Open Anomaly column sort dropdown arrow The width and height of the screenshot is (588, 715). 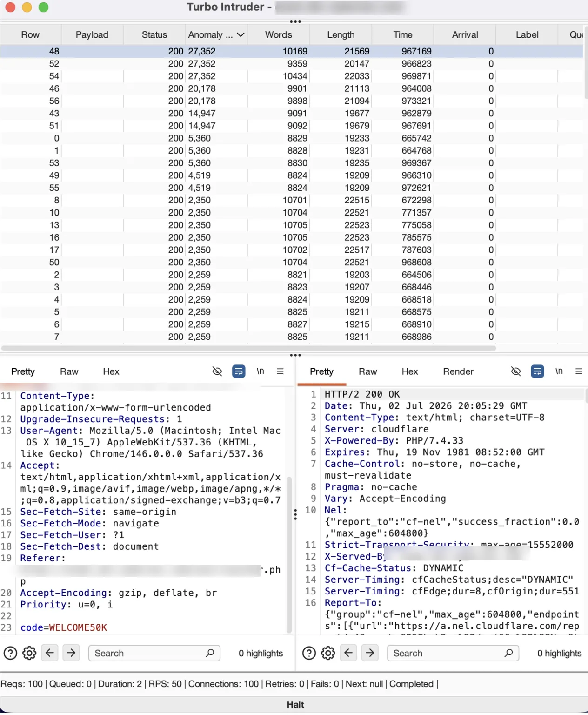(241, 35)
